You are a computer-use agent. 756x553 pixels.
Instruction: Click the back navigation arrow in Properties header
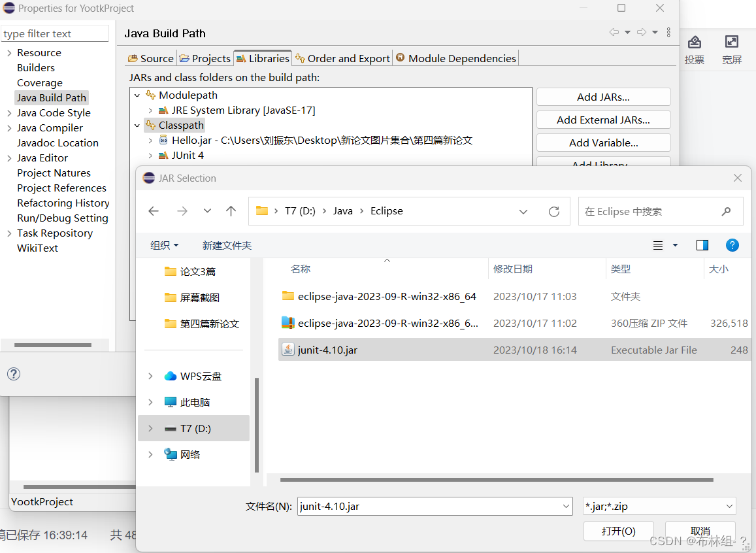(614, 33)
